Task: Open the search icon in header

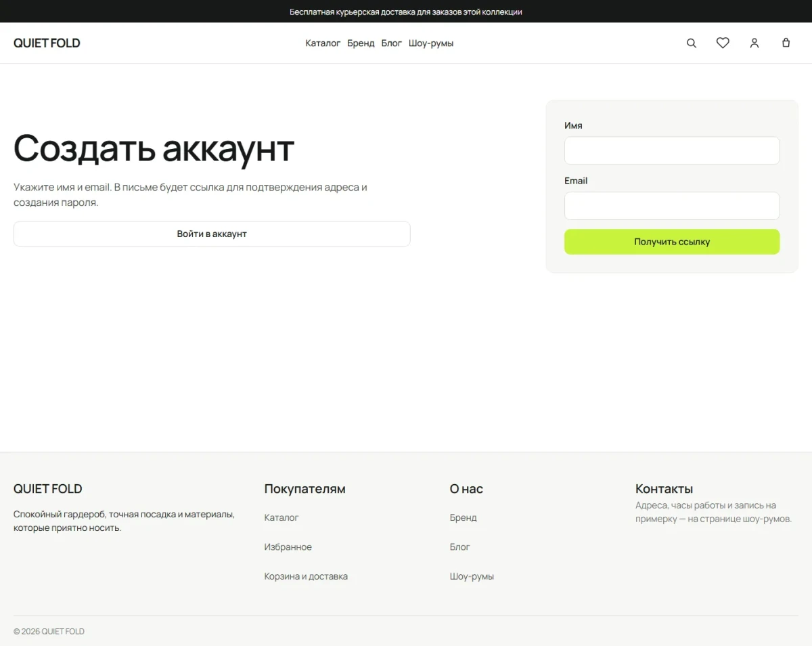Action: coord(692,43)
